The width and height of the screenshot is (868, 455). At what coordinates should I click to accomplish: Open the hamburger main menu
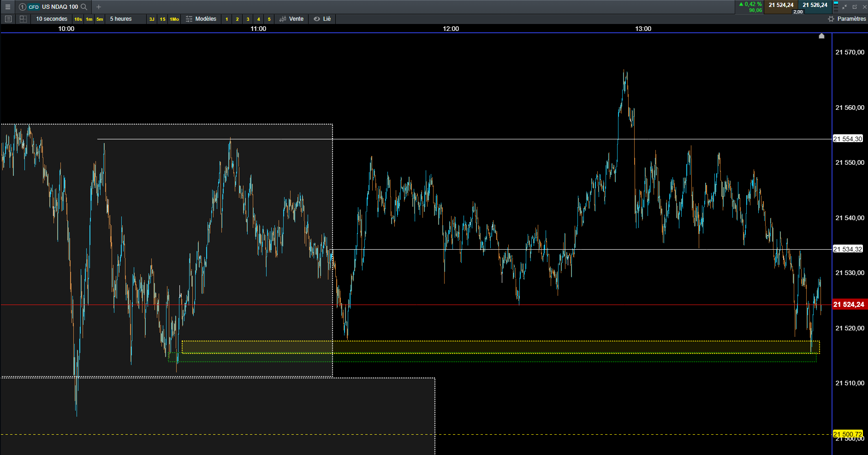click(x=7, y=7)
